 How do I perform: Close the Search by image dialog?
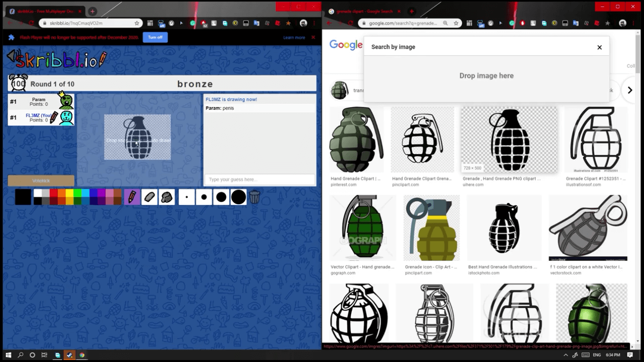point(599,47)
